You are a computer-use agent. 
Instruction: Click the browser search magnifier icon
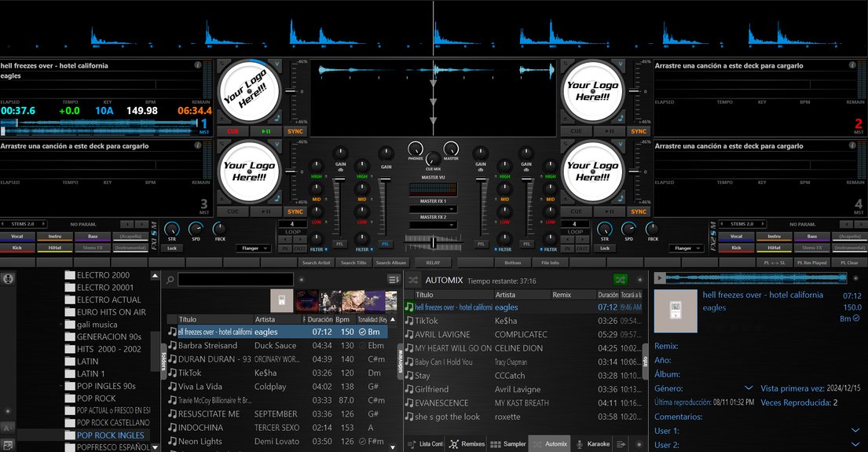tap(170, 280)
